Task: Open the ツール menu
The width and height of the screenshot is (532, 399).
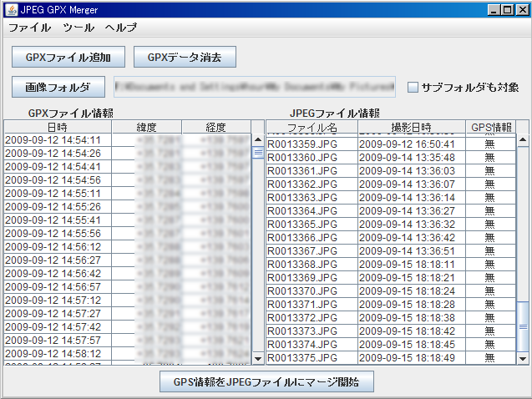Action: pos(79,28)
